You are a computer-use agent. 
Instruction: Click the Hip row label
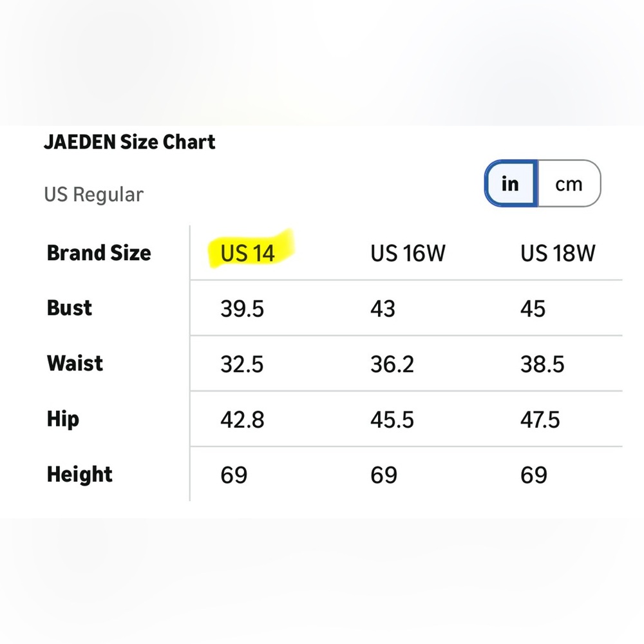(x=63, y=419)
